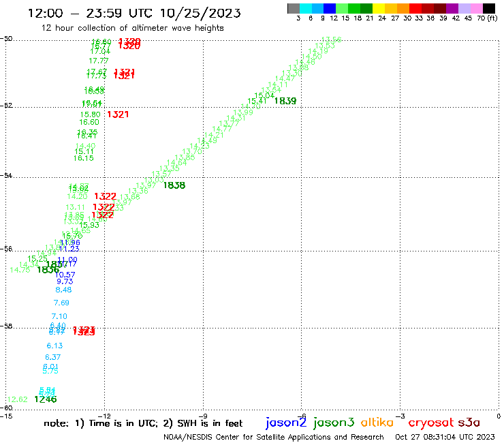Select the subtitle '12 hour collection of altimeter wave heights'
Viewport: 504px width, 443px height.
coord(132,28)
